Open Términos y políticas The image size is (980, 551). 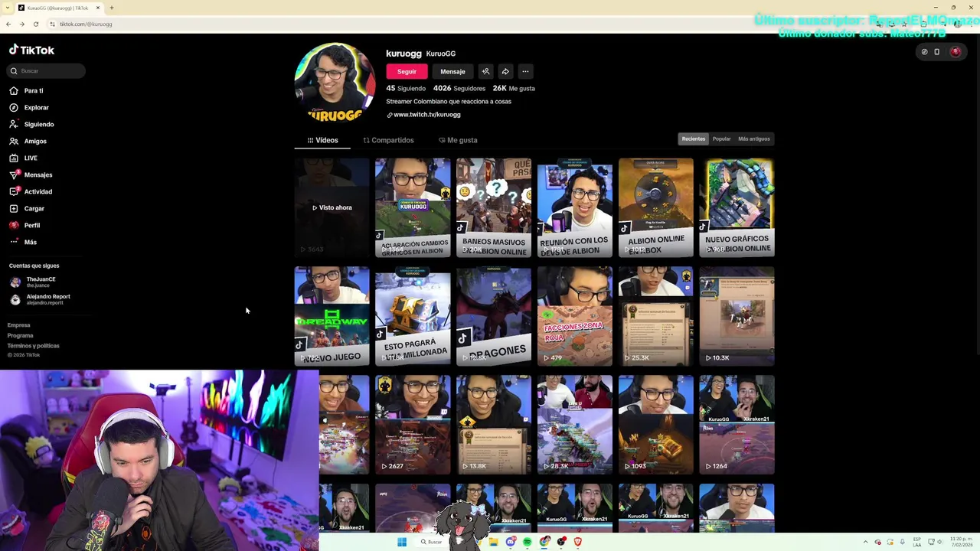(33, 345)
